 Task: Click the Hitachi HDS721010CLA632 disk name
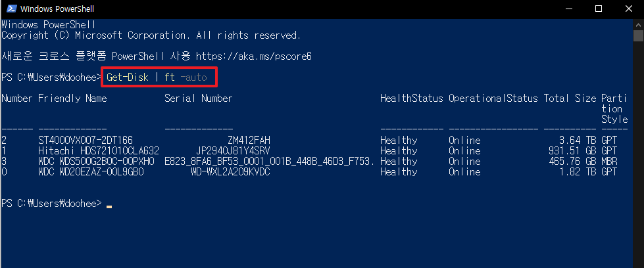point(99,150)
